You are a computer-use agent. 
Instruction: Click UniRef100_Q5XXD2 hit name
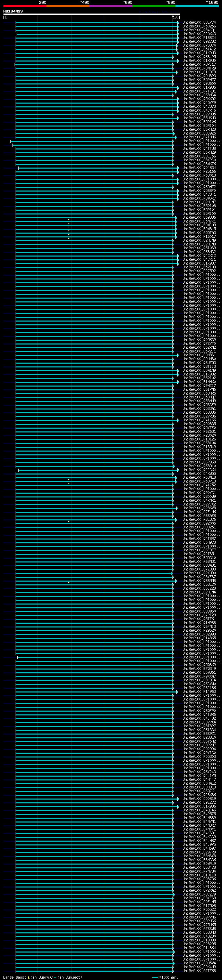coord(199,99)
